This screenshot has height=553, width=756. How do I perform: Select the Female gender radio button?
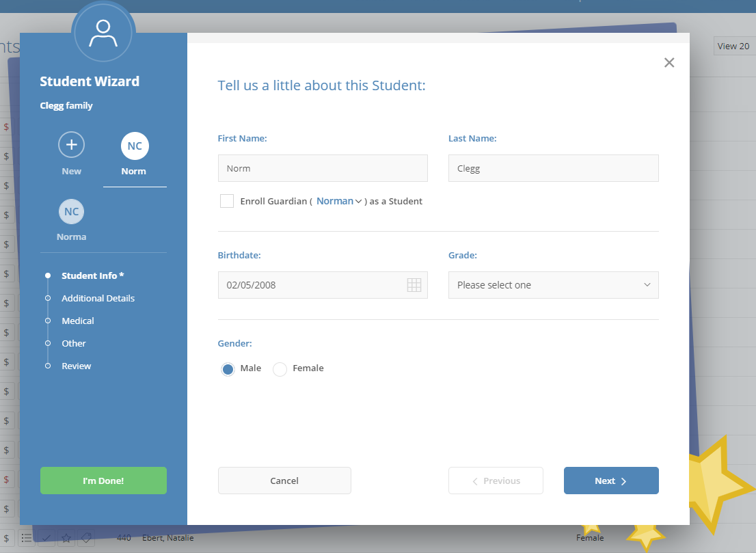(x=280, y=369)
